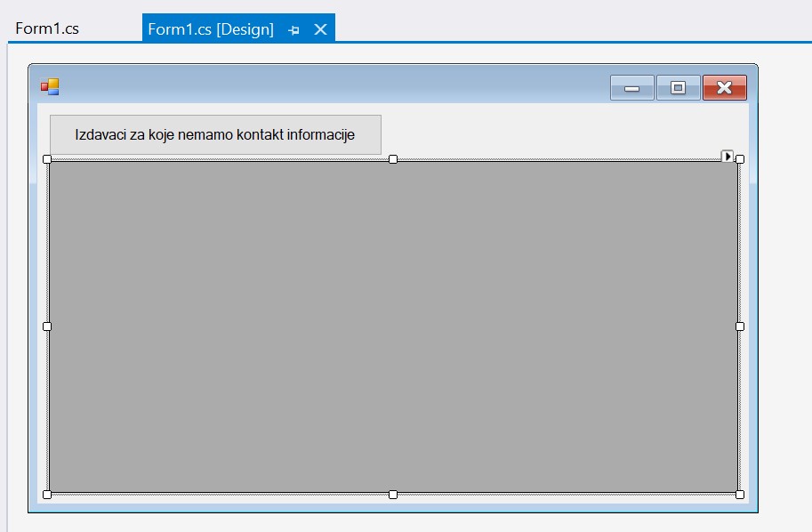Switch to the Form1.cs code tab
This screenshot has width=812, height=532.
[x=47, y=28]
